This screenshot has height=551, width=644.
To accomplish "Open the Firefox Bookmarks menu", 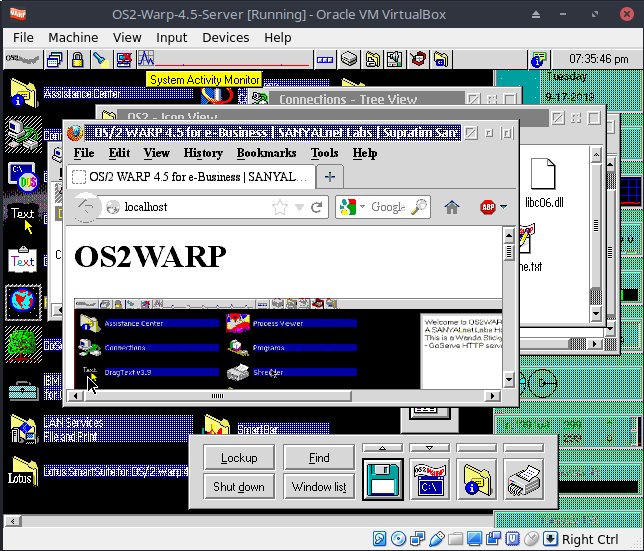I will (x=266, y=153).
